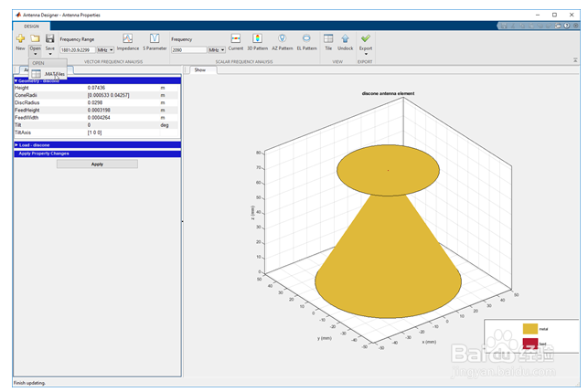Open the S Parameter plot
The height and width of the screenshot is (392, 588).
pos(155,42)
